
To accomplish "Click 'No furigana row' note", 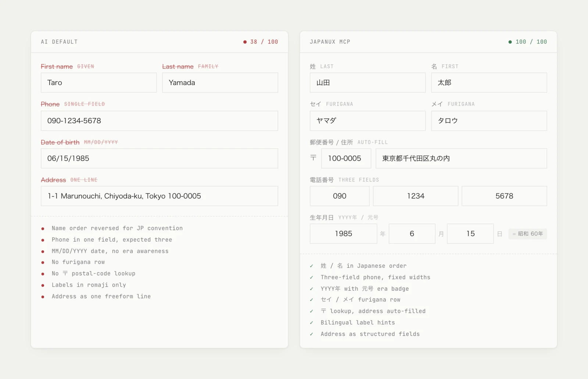I will click(x=78, y=262).
